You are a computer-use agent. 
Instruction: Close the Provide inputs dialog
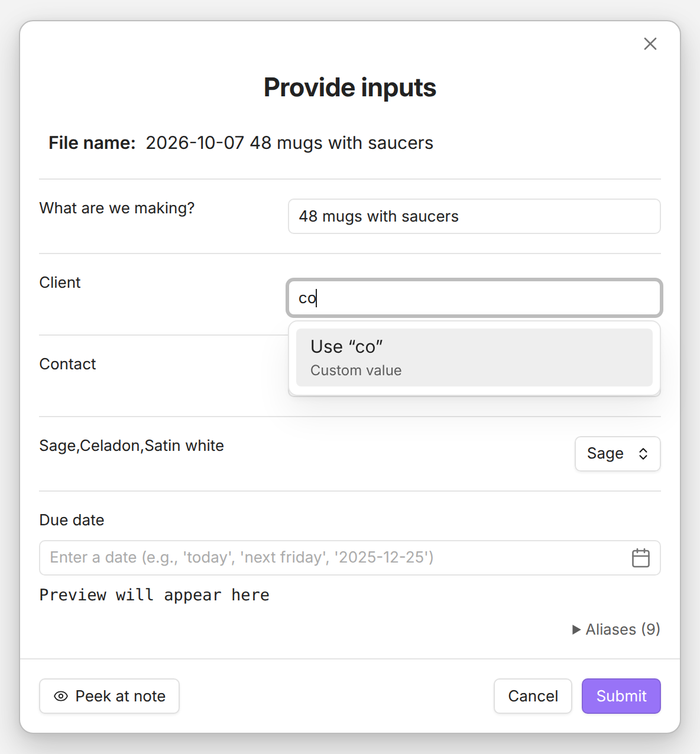(650, 44)
